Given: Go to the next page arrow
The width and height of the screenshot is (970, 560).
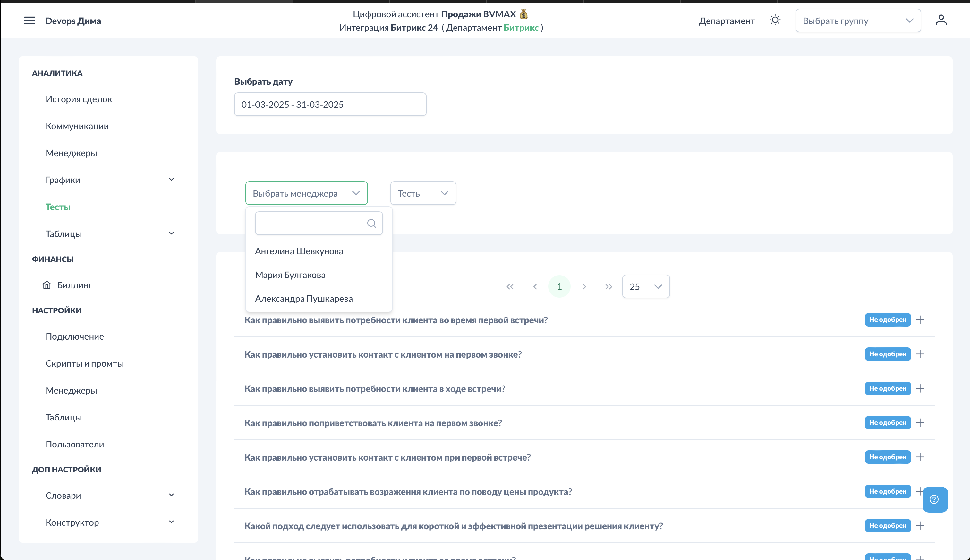Looking at the screenshot, I should (x=584, y=286).
